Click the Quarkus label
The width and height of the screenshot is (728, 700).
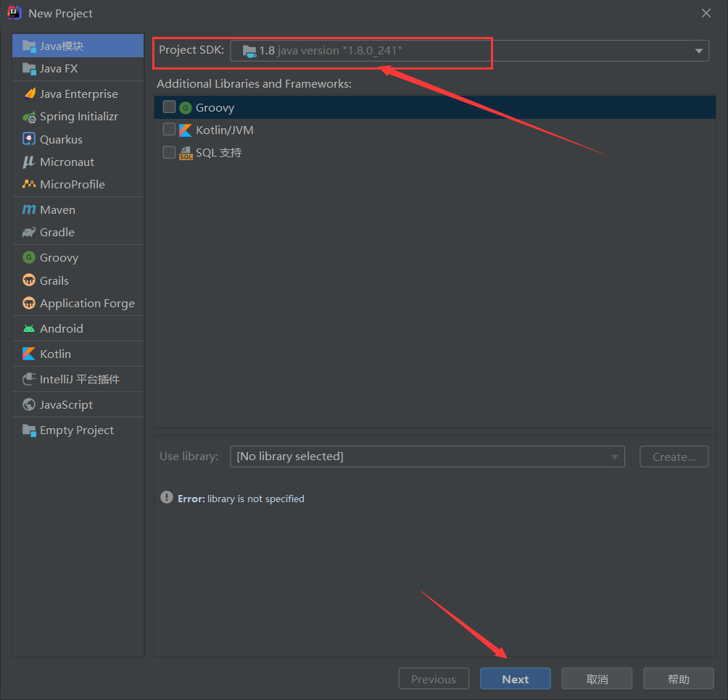point(62,140)
